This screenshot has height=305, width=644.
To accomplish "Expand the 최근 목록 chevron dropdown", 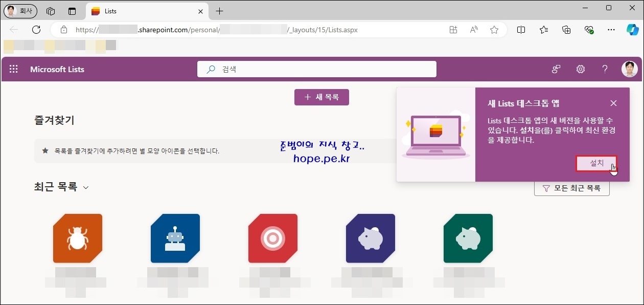I will [x=86, y=188].
